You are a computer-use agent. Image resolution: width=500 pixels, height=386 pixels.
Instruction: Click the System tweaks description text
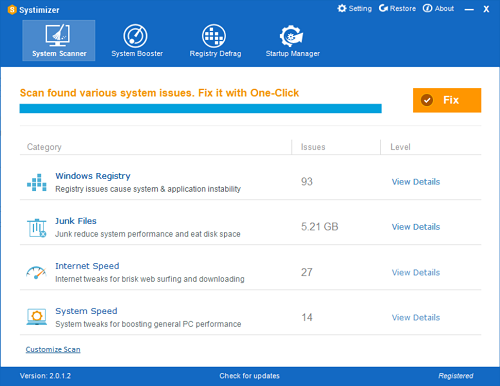coord(148,324)
